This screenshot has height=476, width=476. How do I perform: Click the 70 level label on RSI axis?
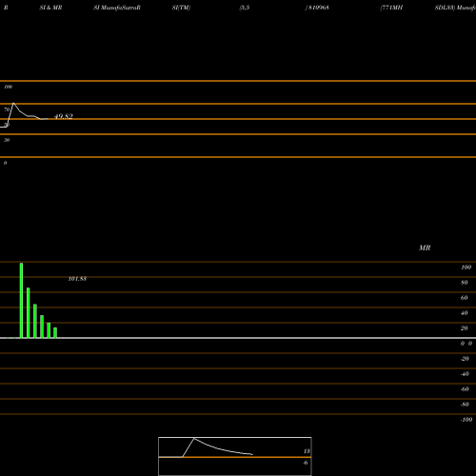point(7,109)
